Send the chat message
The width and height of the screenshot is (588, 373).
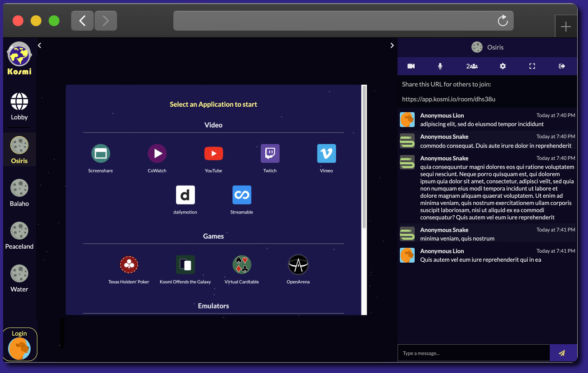point(562,353)
